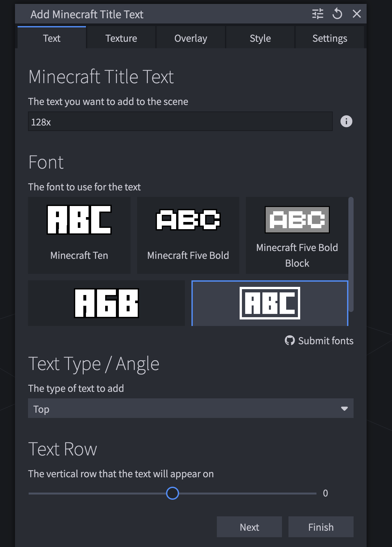
Task: Open the dialog settings sliders icon
Action: 318,14
